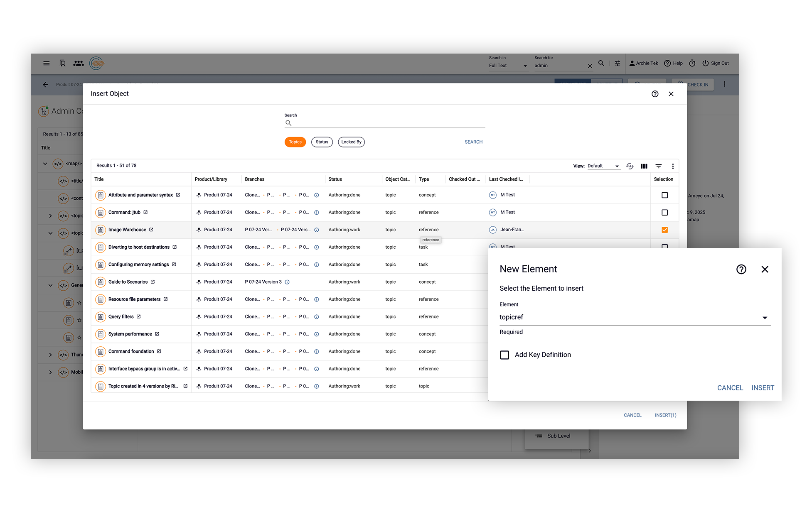Click the SEARCH link
This screenshot has width=812, height=512.
pyautogui.click(x=473, y=142)
